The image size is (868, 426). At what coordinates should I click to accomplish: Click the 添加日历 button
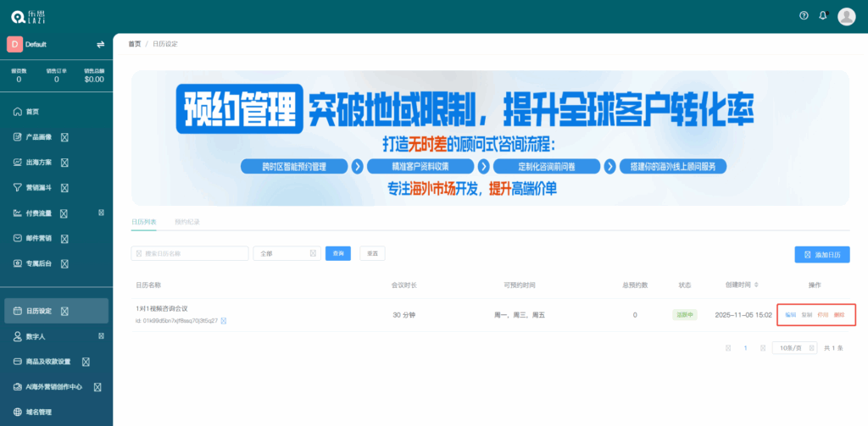point(821,254)
